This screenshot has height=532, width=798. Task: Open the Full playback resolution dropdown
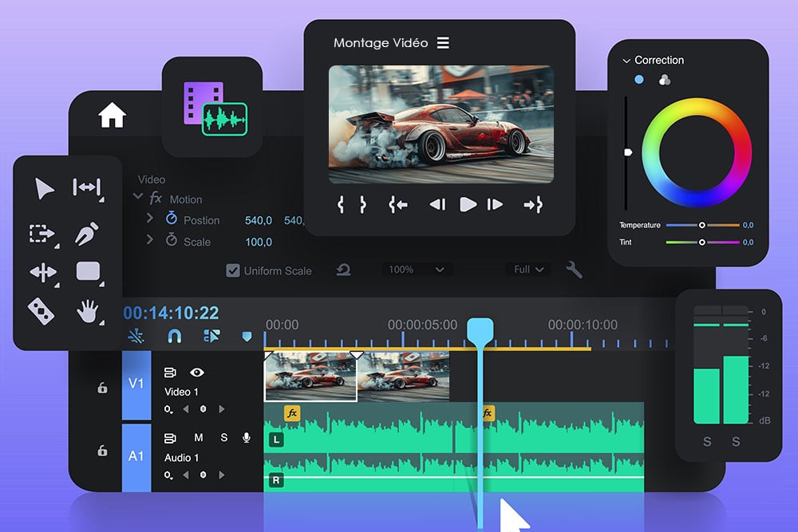click(528, 270)
